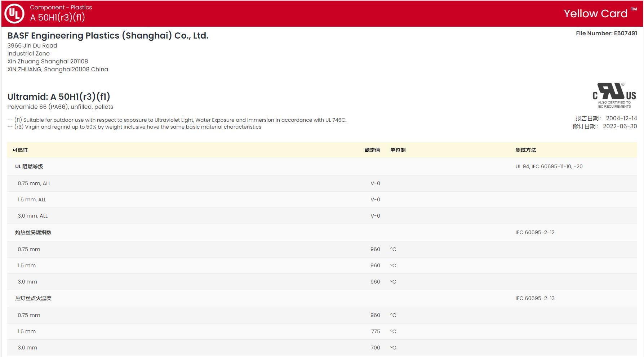644x357 pixels.
Task: Click the 1.5 mm, ALL row
Action: point(322,200)
